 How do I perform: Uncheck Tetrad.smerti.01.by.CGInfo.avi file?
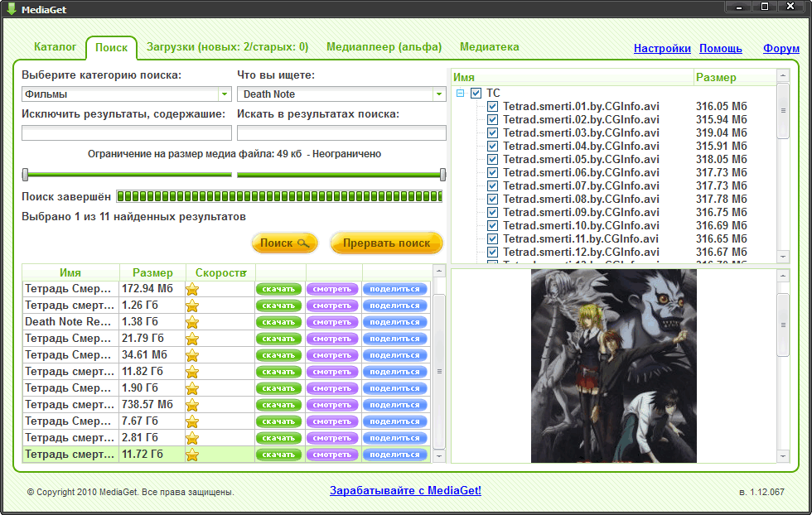(492, 107)
